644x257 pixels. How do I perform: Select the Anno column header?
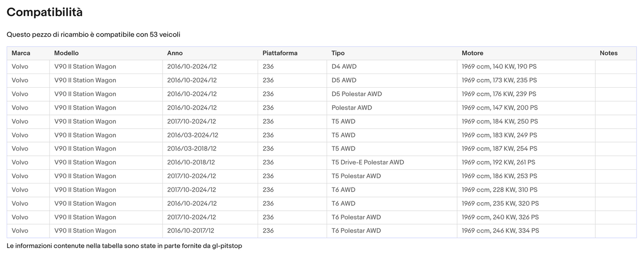pyautogui.click(x=175, y=53)
